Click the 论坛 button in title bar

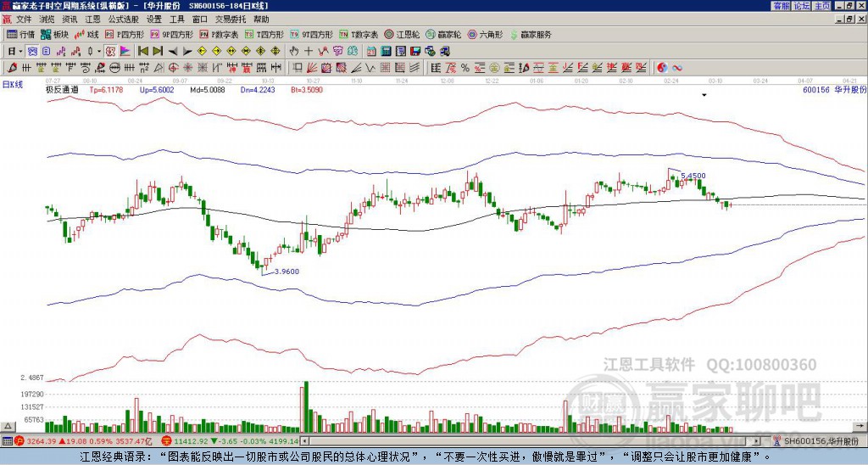(x=801, y=6)
